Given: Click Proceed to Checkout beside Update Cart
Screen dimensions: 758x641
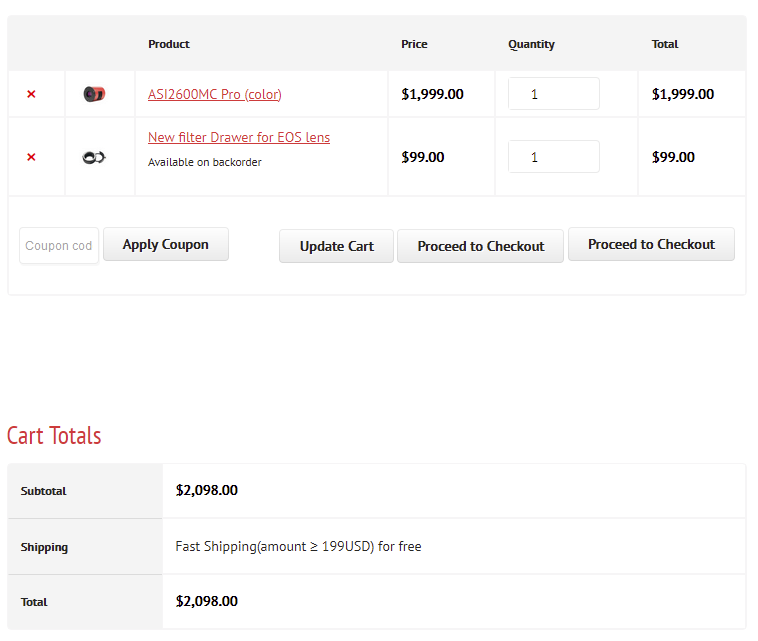Looking at the screenshot, I should tap(481, 246).
